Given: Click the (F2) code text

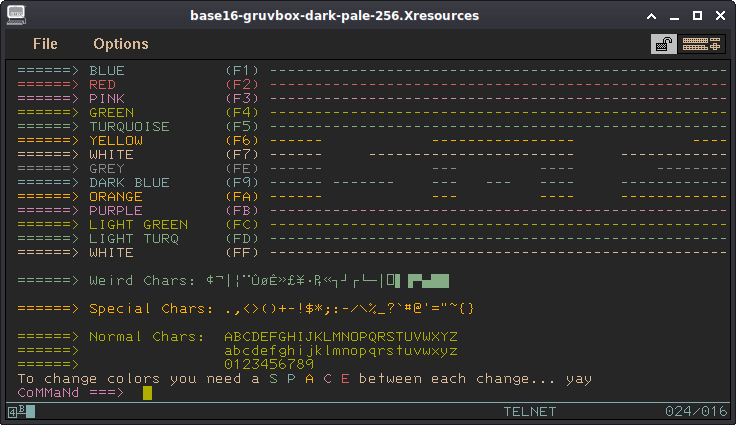Looking at the screenshot, I should point(242,85).
